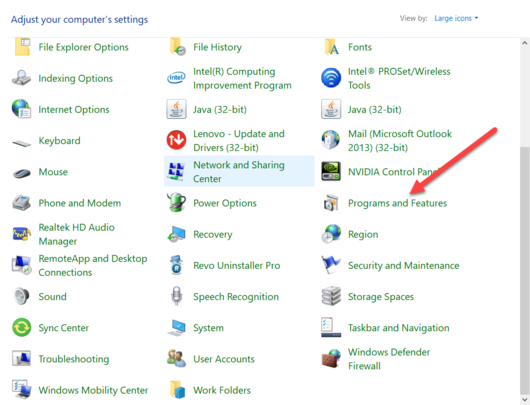This screenshot has height=405, width=530.
Task: Open the Fonts folder icon
Action: (332, 47)
